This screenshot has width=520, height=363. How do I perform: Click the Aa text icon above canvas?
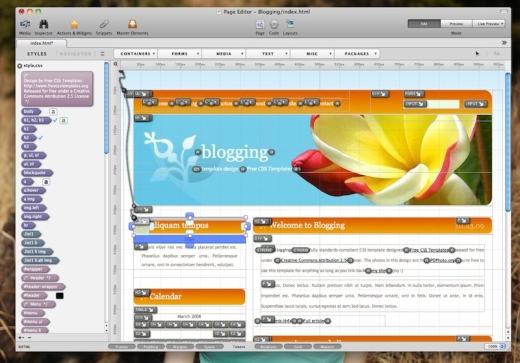[x=496, y=53]
